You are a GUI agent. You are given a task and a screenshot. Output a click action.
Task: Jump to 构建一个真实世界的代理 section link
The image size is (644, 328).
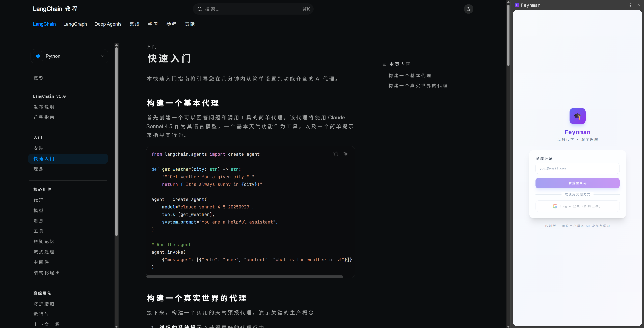[417, 86]
